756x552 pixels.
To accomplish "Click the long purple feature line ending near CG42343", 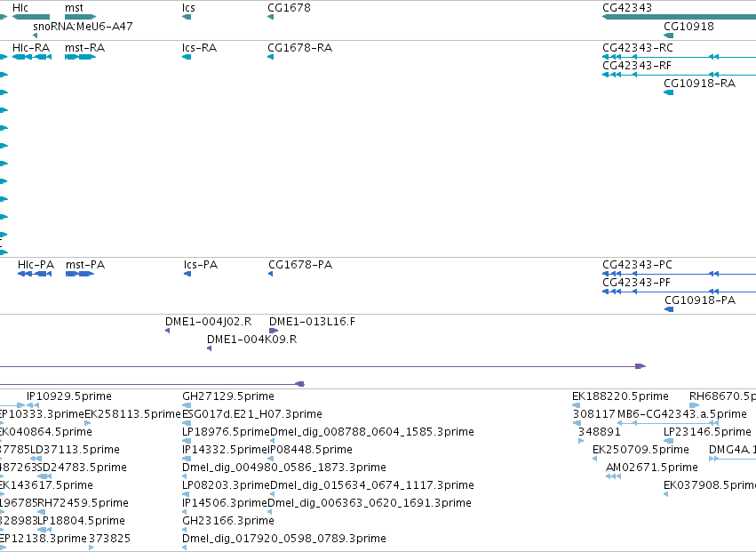I will [322, 366].
